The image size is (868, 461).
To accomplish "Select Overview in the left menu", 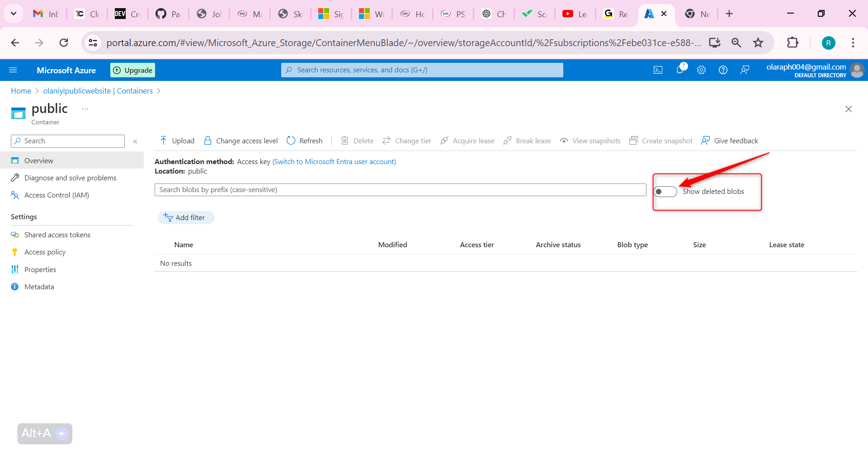I will pos(72,160).
